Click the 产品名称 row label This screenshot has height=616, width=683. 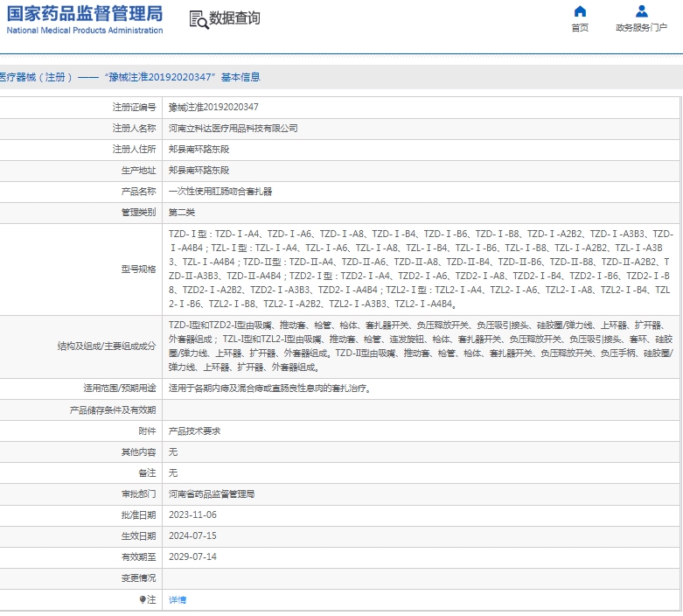pos(138,192)
